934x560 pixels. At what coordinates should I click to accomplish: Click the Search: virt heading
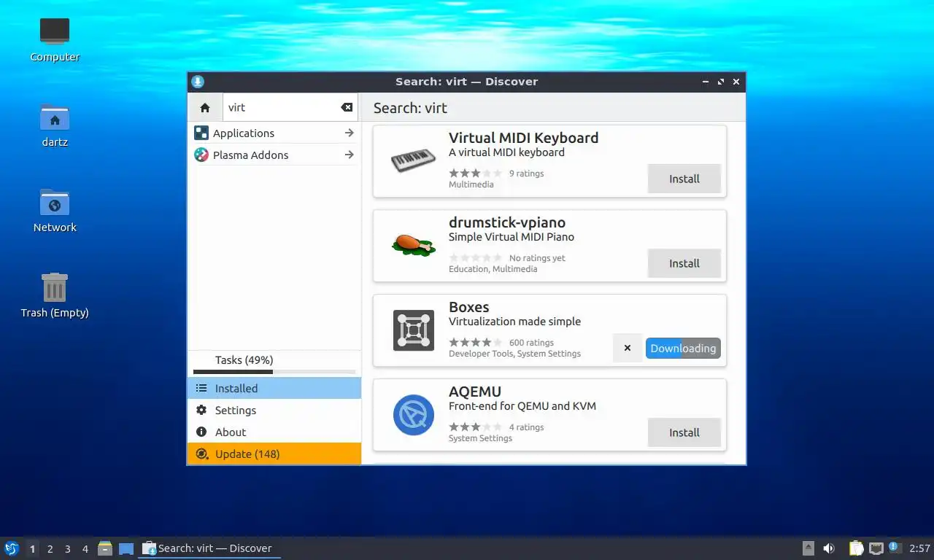[410, 108]
